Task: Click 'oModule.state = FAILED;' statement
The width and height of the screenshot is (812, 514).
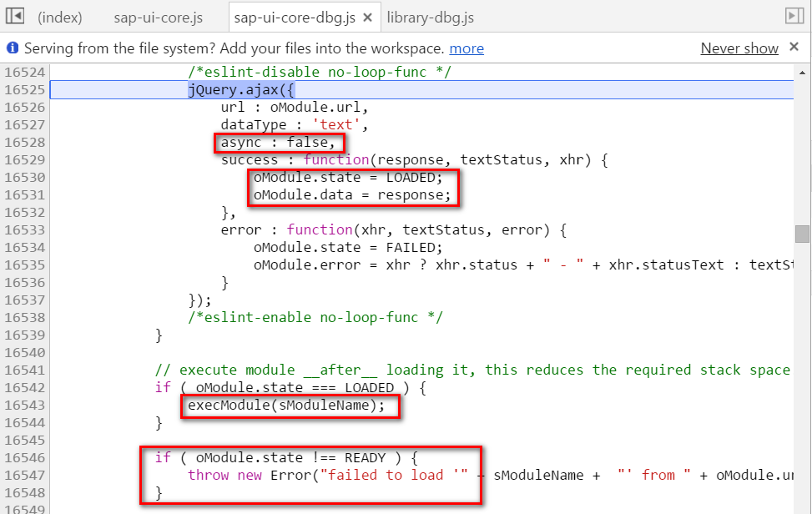Action: pos(348,248)
